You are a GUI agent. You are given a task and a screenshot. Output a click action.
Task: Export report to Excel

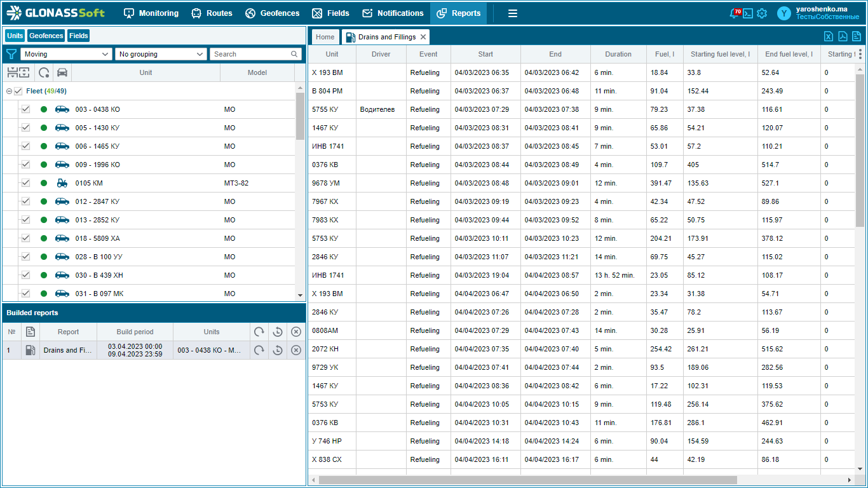829,36
